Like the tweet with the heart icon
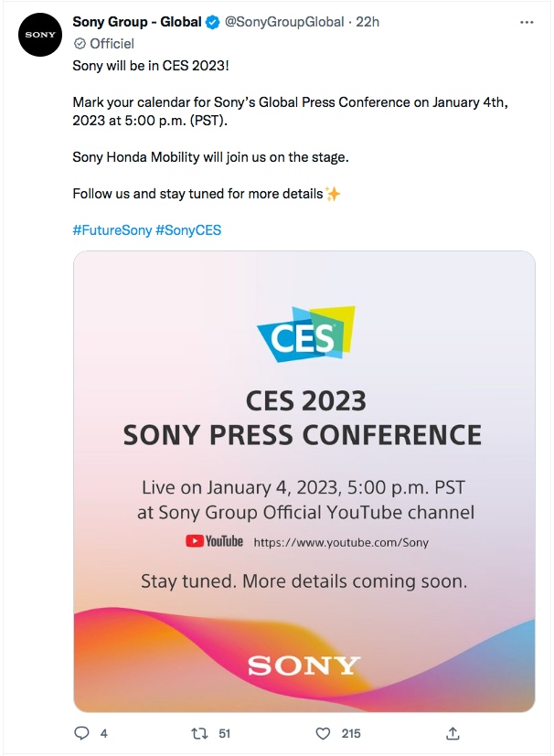This screenshot has width=554, height=756. [323, 734]
